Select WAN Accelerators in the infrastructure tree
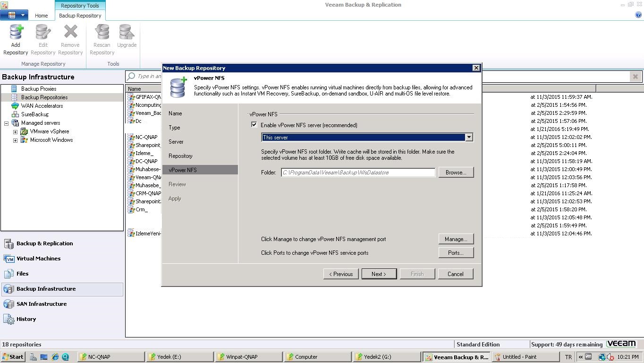 click(x=42, y=106)
